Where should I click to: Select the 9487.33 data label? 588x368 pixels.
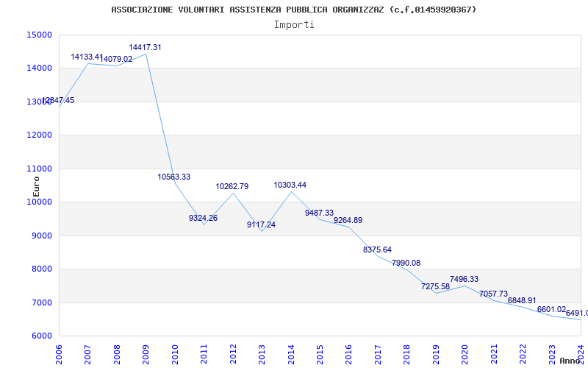tap(320, 213)
